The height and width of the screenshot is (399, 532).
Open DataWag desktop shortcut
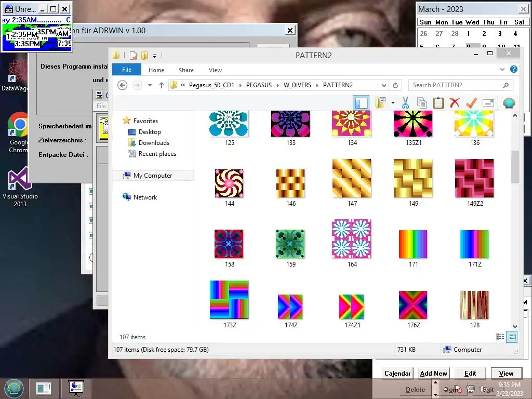tap(15, 76)
